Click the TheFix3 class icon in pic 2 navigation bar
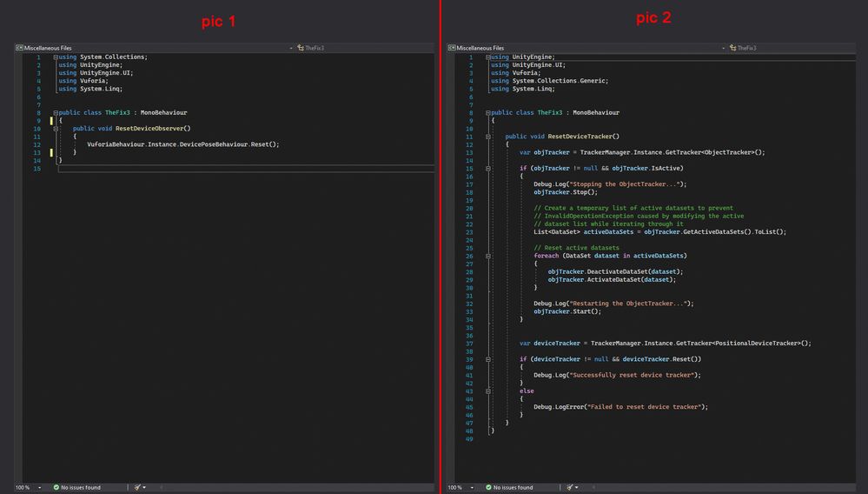The width and height of the screenshot is (868, 494). (732, 48)
